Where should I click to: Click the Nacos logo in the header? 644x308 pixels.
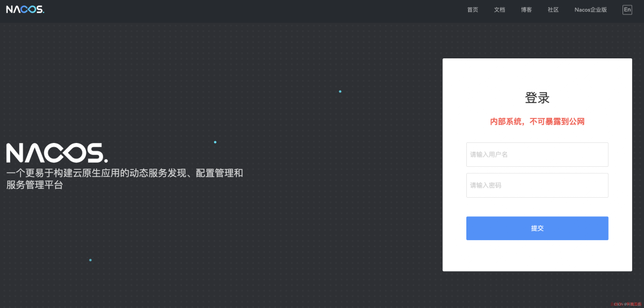point(25,10)
